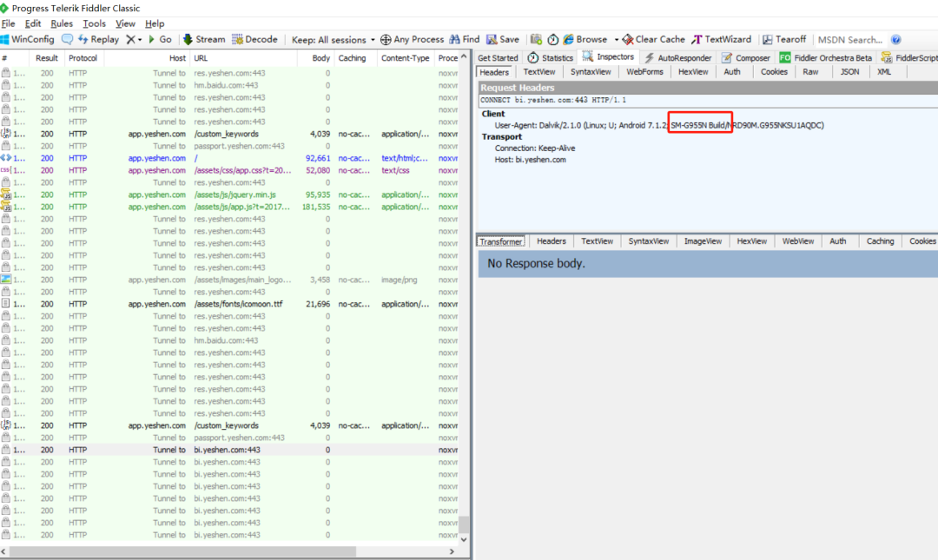The width and height of the screenshot is (938, 560).
Task: Open the AutoResponder tab
Action: point(677,58)
